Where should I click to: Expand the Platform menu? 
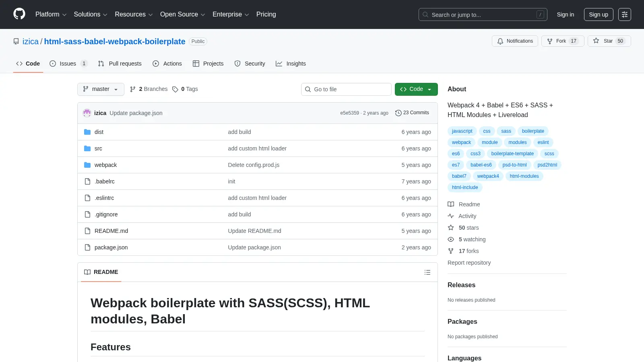(x=51, y=14)
